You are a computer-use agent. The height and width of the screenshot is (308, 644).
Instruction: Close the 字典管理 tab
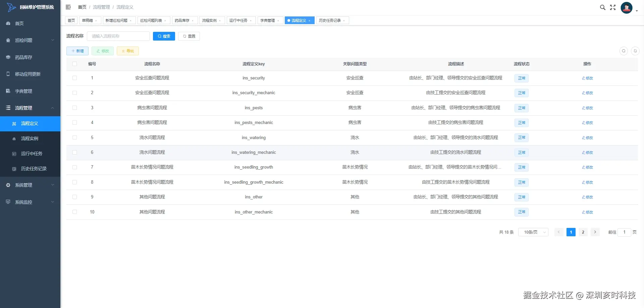[278, 21]
